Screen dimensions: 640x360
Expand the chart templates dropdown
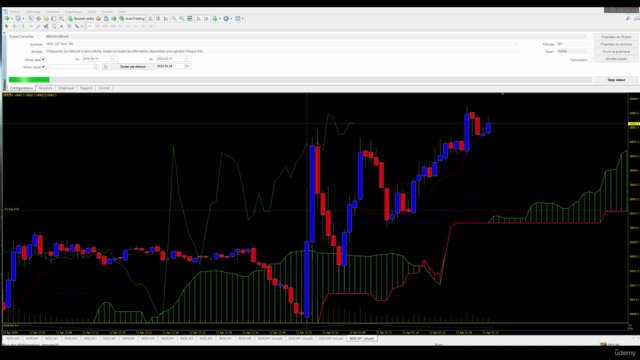[242, 19]
